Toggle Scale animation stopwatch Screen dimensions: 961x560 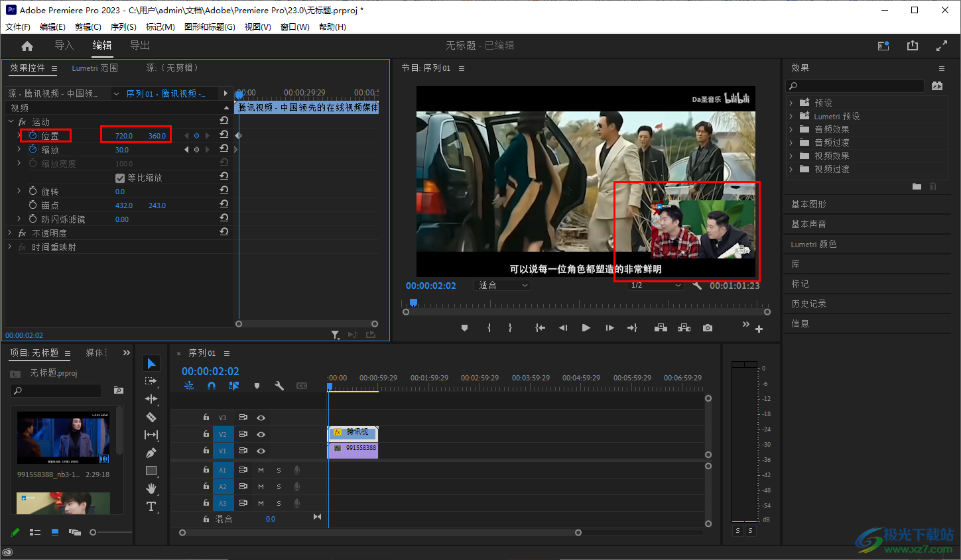coord(33,149)
